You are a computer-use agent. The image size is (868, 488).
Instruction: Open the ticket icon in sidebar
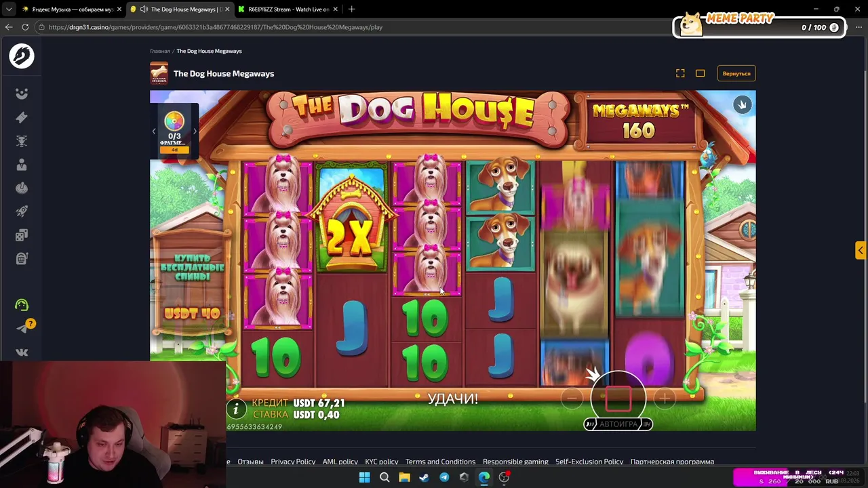(22, 117)
